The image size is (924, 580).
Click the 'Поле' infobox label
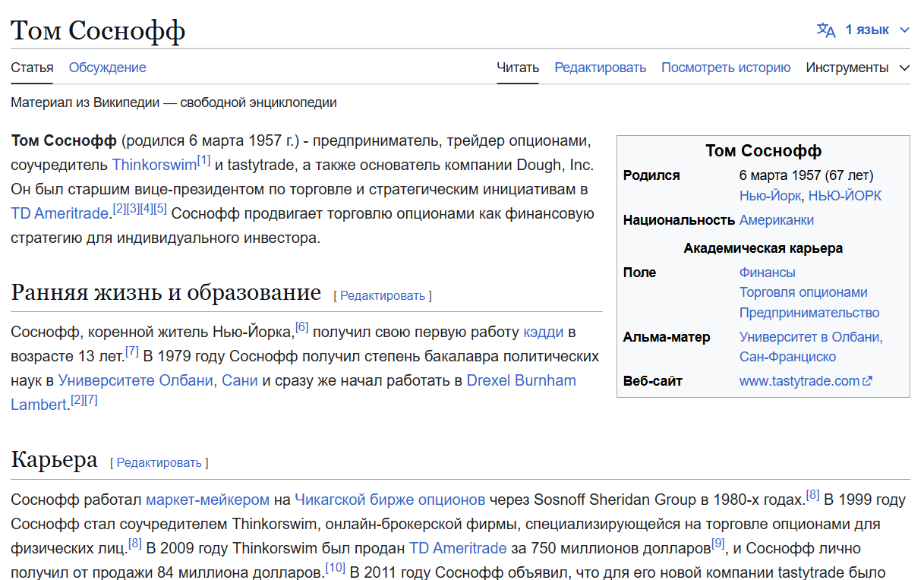[639, 273]
